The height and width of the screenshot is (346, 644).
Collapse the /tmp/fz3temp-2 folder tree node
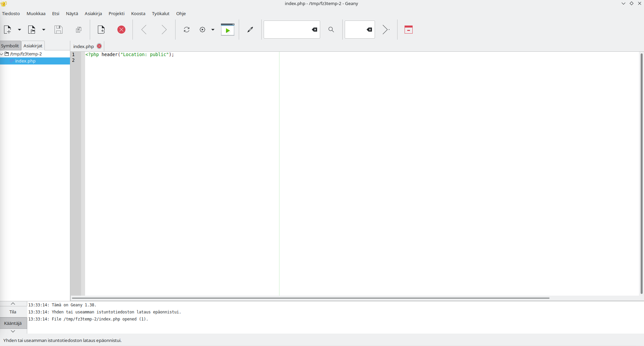(x=2, y=54)
